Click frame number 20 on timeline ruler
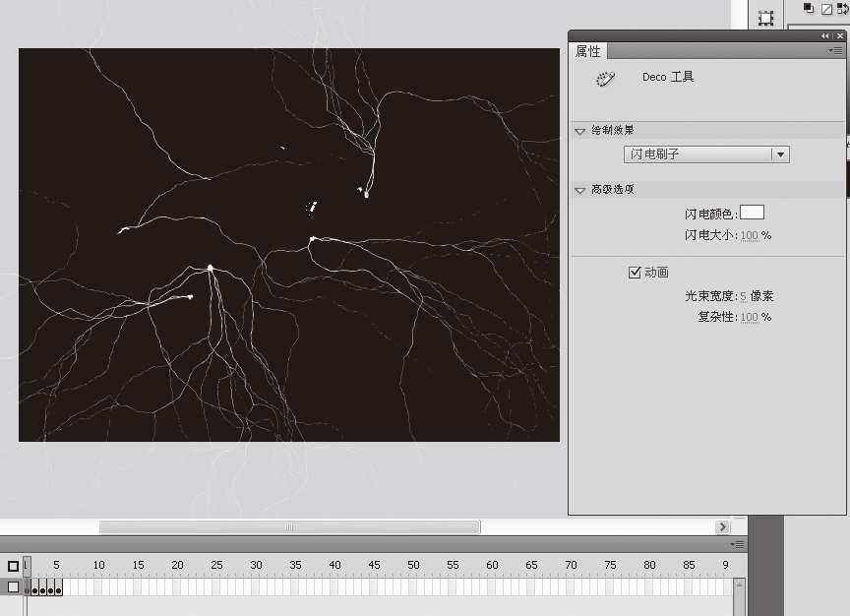Screen dimensions: 850x616 pyautogui.click(x=177, y=565)
